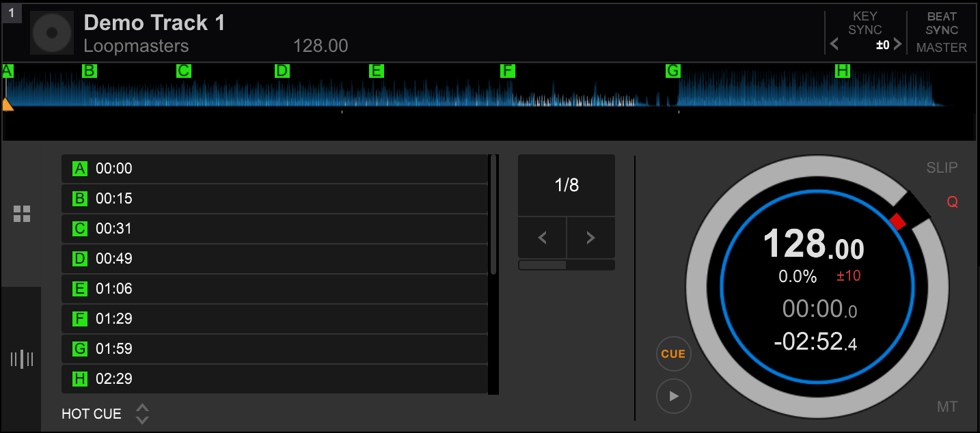Open the HOT CUE mode selector arrows
The height and width of the screenshot is (433, 980).
pyautogui.click(x=142, y=414)
